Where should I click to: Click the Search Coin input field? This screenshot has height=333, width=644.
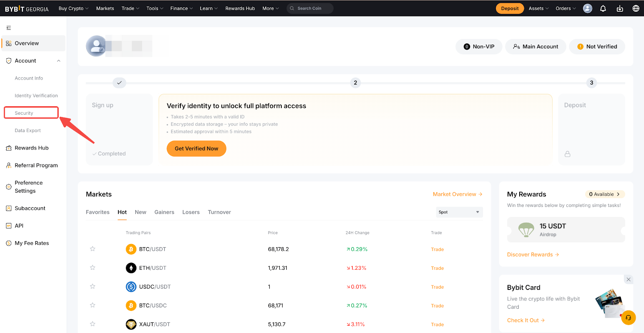coord(310,8)
